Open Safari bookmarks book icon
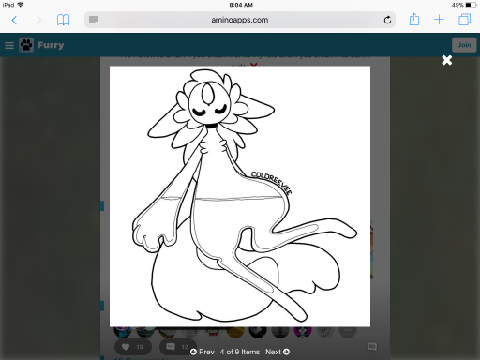Image resolution: width=480 pixels, height=360 pixels. coord(63,20)
